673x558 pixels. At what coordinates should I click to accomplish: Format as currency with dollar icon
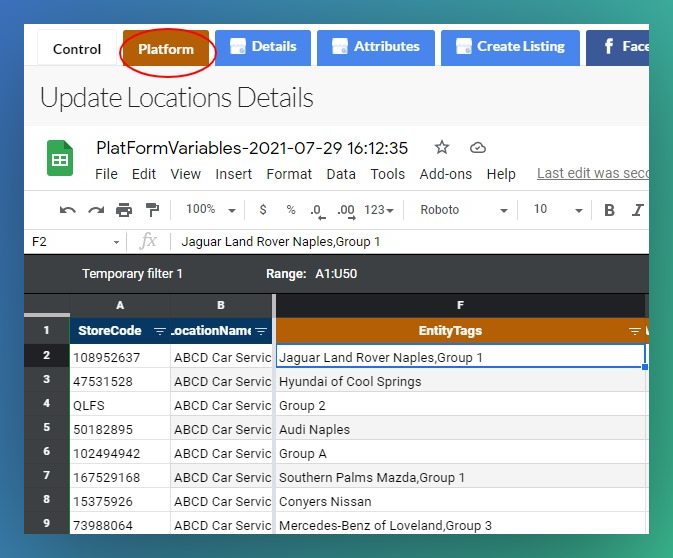click(x=263, y=209)
